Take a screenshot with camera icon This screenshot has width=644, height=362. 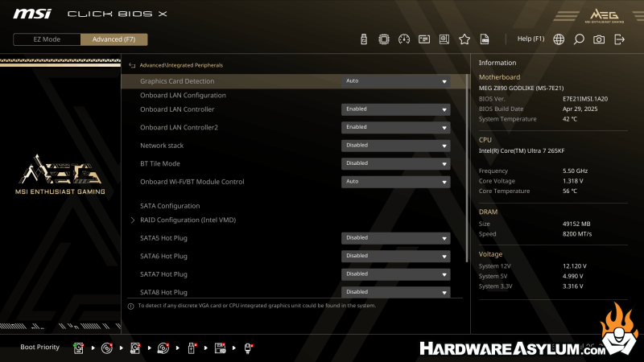pyautogui.click(x=599, y=39)
